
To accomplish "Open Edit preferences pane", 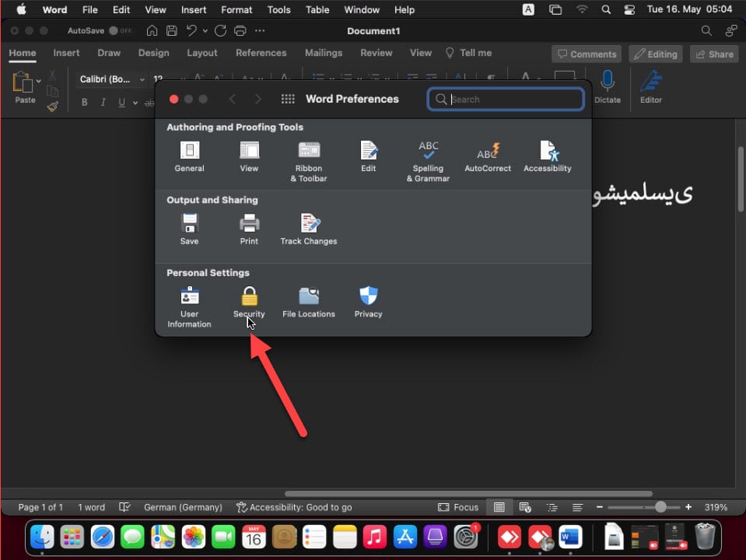I will coord(368,156).
